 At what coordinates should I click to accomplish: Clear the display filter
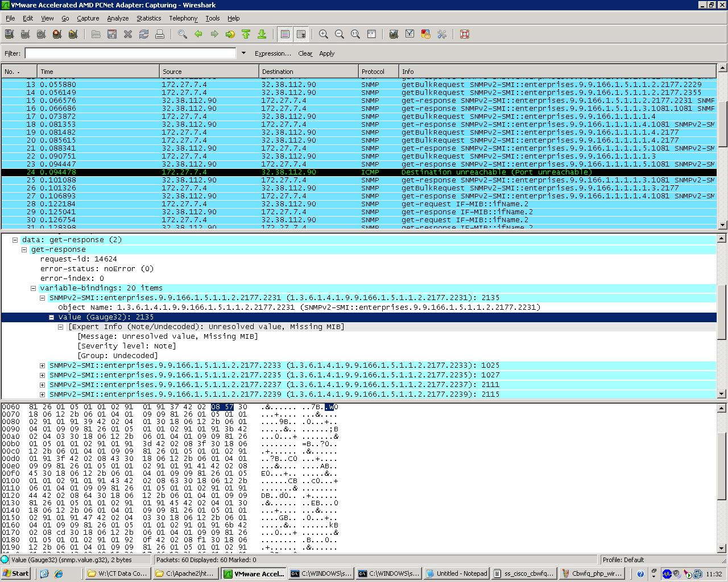click(x=305, y=53)
